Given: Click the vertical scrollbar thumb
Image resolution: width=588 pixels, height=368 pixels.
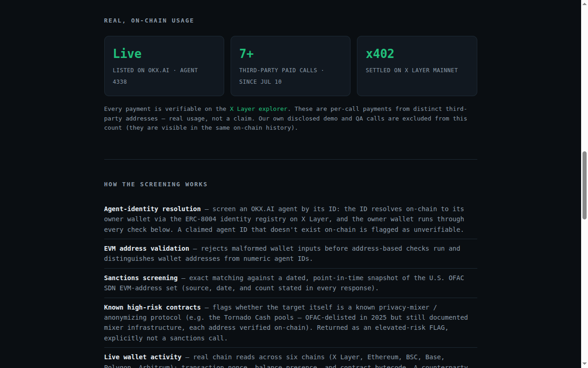Looking at the screenshot, I should click(x=584, y=185).
